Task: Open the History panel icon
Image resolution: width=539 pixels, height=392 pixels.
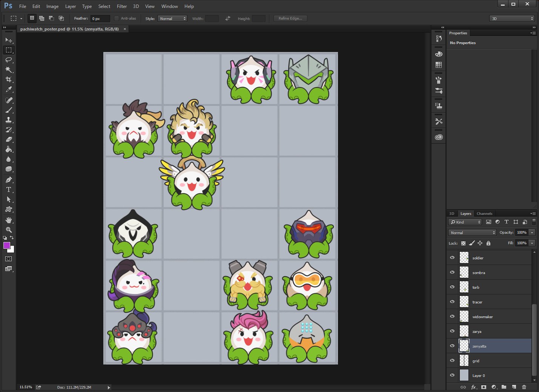Action: pyautogui.click(x=439, y=38)
